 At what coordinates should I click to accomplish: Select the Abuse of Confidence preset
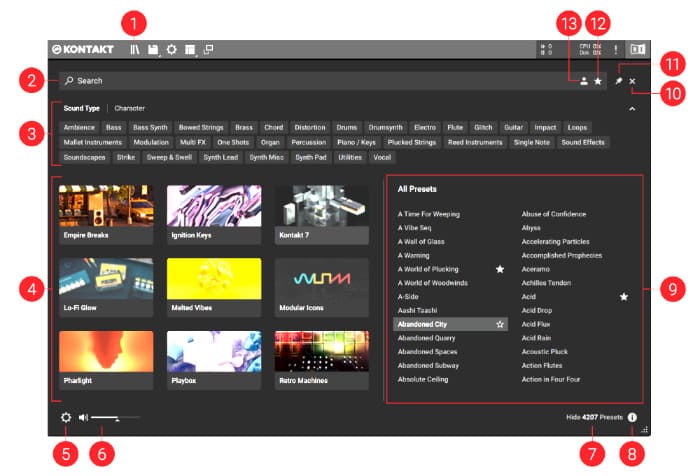click(554, 214)
